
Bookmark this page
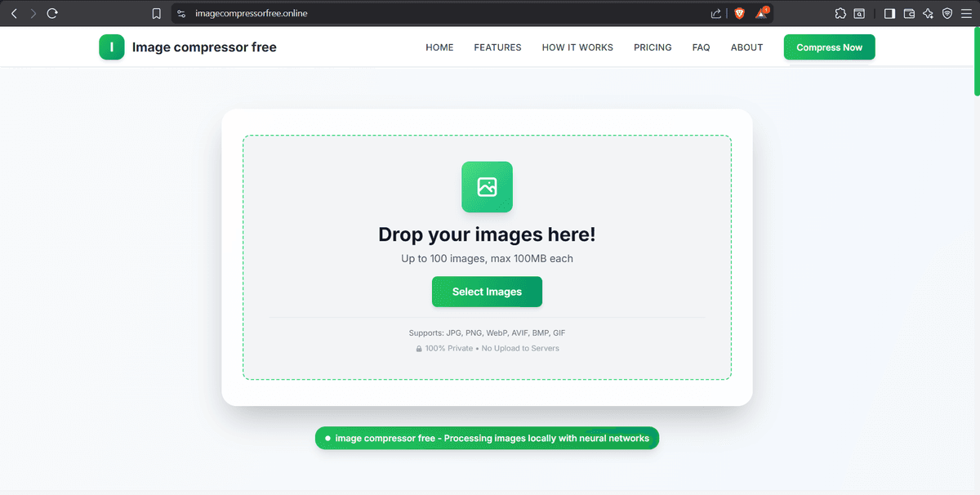[156, 13]
